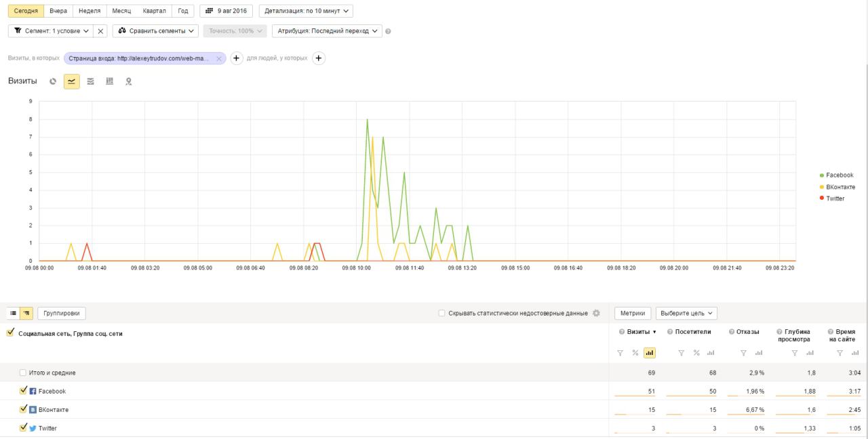
Task: Select the 'Месяц' period tab
Action: pyautogui.click(x=121, y=11)
